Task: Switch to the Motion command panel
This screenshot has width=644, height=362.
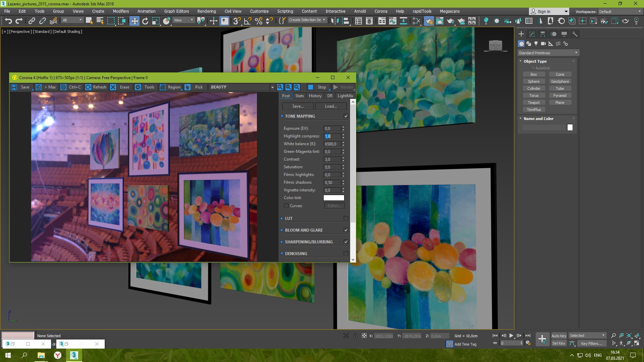Action: [553, 34]
